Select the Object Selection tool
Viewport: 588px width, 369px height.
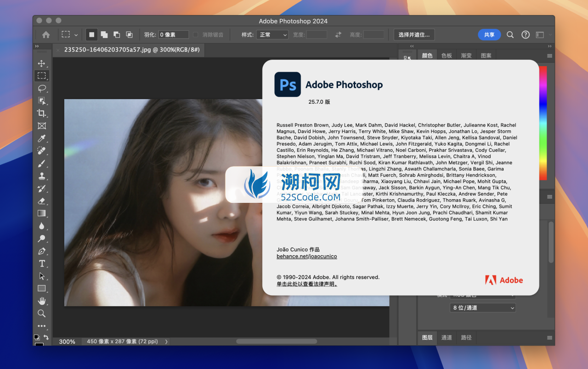point(42,101)
